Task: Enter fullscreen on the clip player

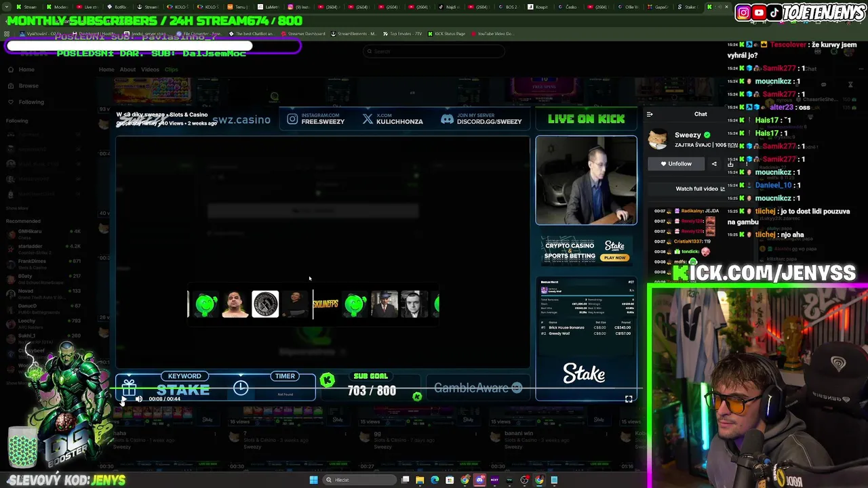Action: pyautogui.click(x=629, y=399)
